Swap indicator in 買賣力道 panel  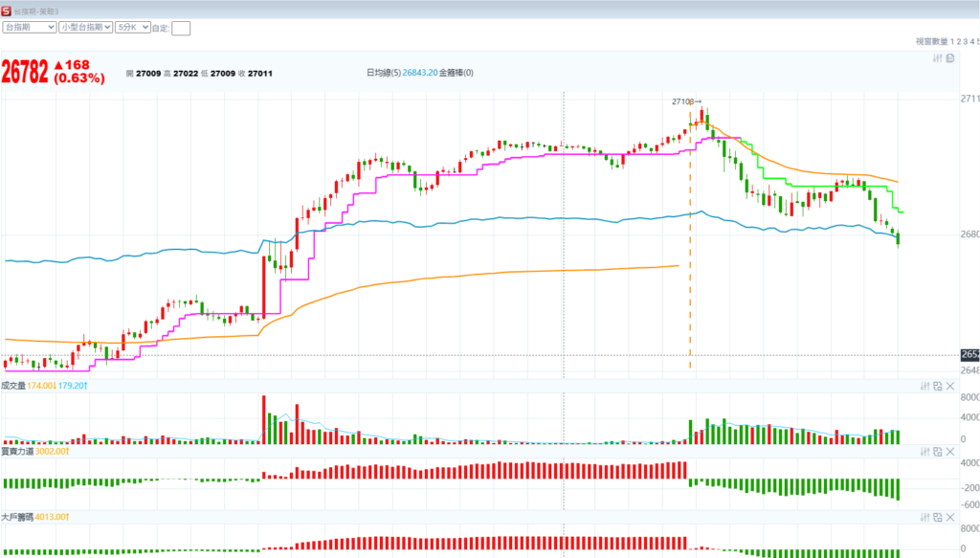[x=937, y=451]
